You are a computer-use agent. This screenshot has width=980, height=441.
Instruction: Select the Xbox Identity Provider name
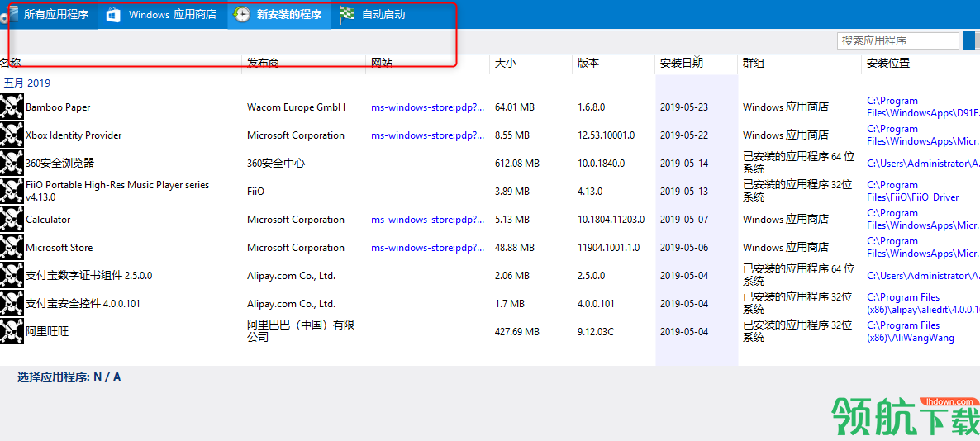(74, 135)
